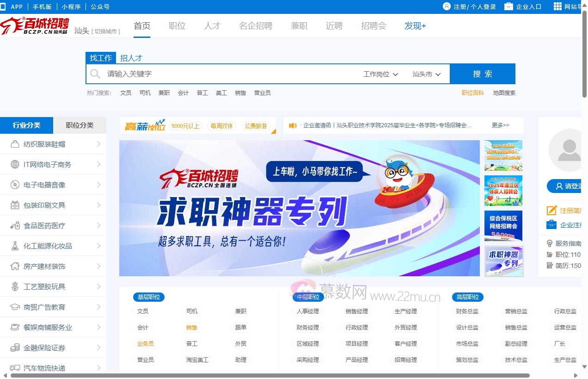Open the 工作岗位 dropdown
The image size is (588, 379).
pyautogui.click(x=380, y=74)
